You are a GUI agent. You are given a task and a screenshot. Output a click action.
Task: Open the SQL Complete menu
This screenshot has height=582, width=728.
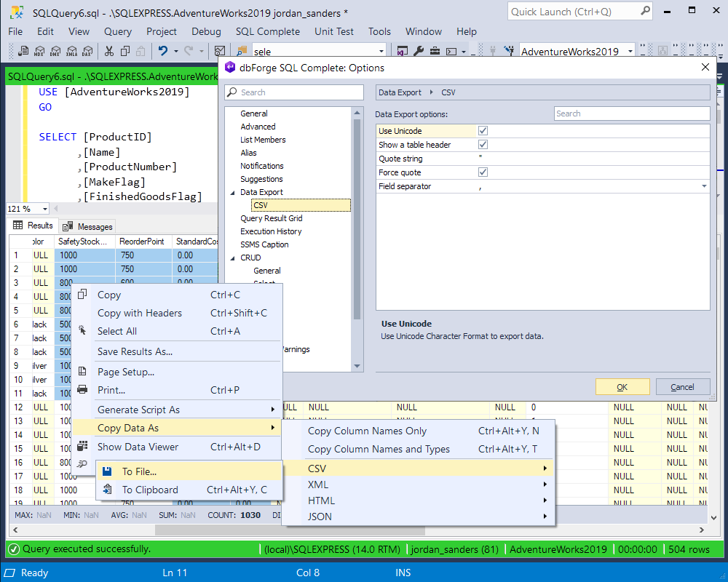click(x=267, y=31)
